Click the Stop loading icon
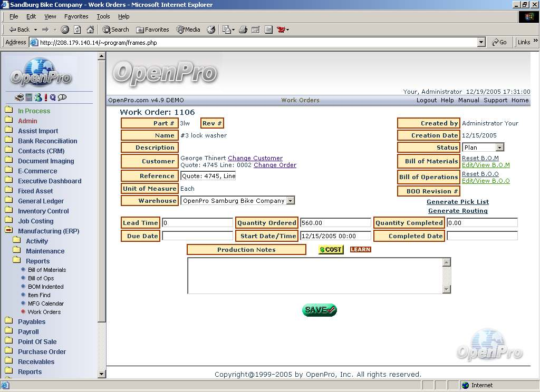 click(65, 30)
